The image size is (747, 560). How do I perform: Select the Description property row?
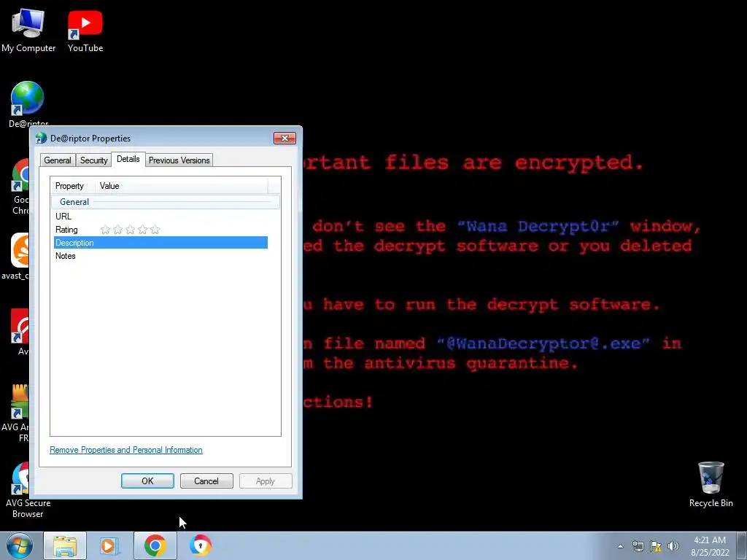click(x=160, y=243)
